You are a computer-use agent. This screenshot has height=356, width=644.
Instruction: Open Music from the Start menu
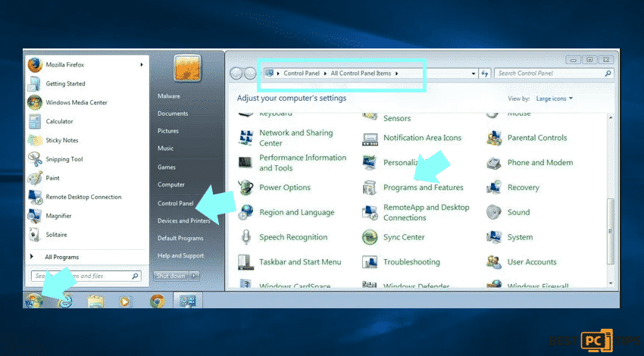pyautogui.click(x=165, y=148)
